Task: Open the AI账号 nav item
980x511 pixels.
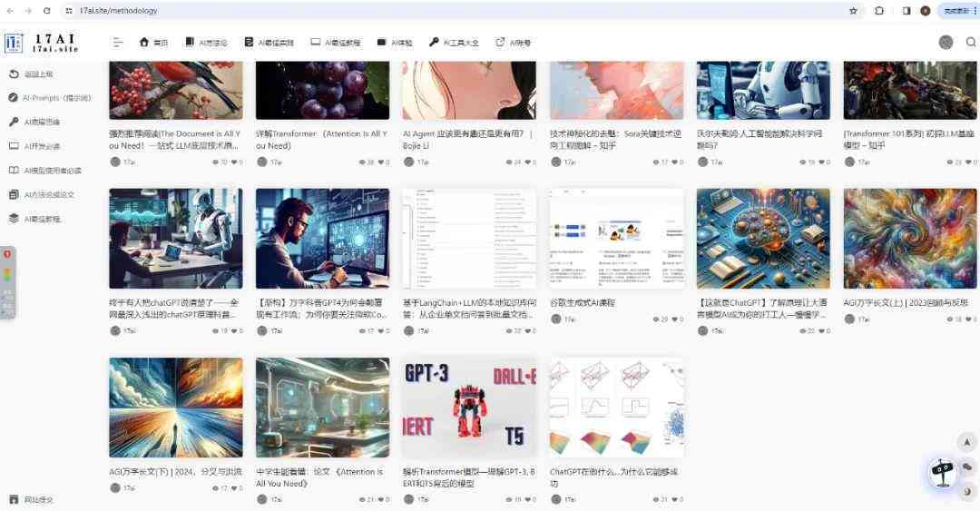Action: click(513, 43)
